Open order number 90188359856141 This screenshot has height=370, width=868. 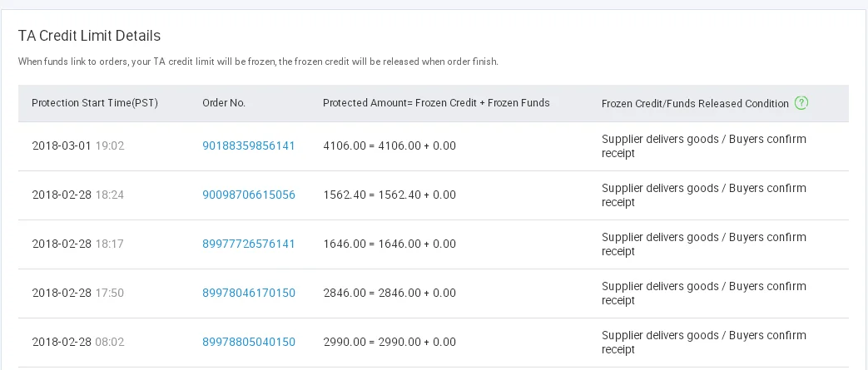248,146
